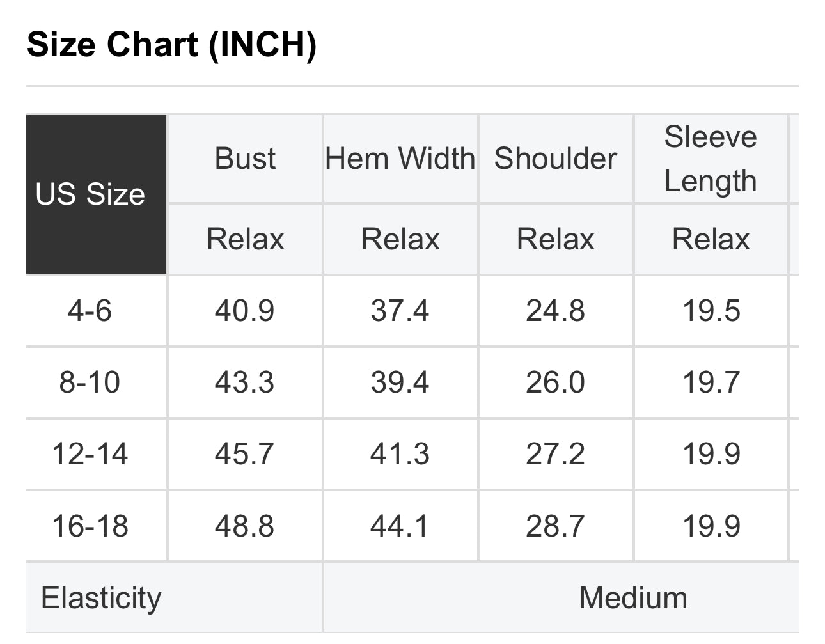
Task: Click the Elasticity row label
Action: pos(101,598)
